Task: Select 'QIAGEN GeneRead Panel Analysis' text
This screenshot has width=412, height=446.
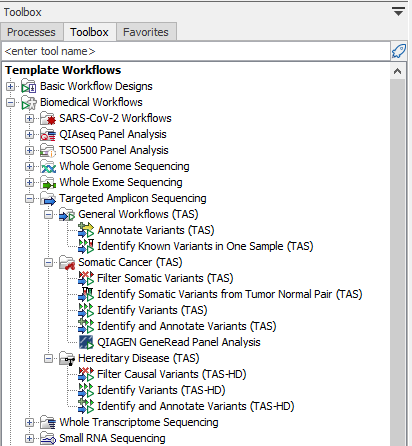Action: pos(179,342)
